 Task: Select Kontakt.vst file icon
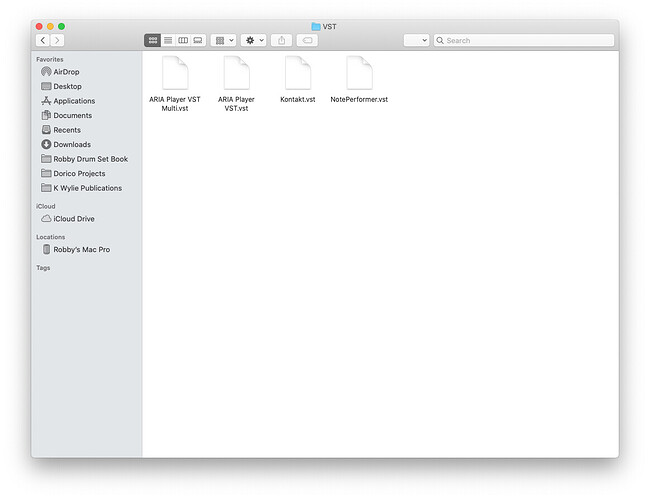(x=298, y=73)
